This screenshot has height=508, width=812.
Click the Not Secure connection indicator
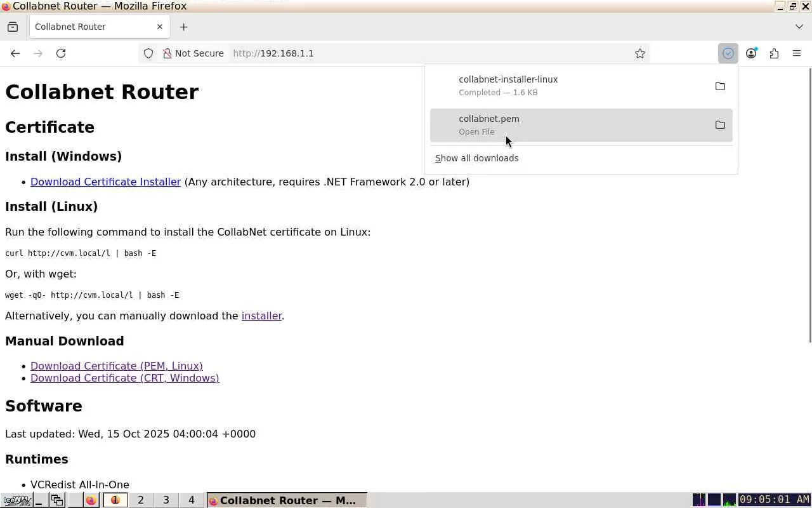click(x=193, y=53)
